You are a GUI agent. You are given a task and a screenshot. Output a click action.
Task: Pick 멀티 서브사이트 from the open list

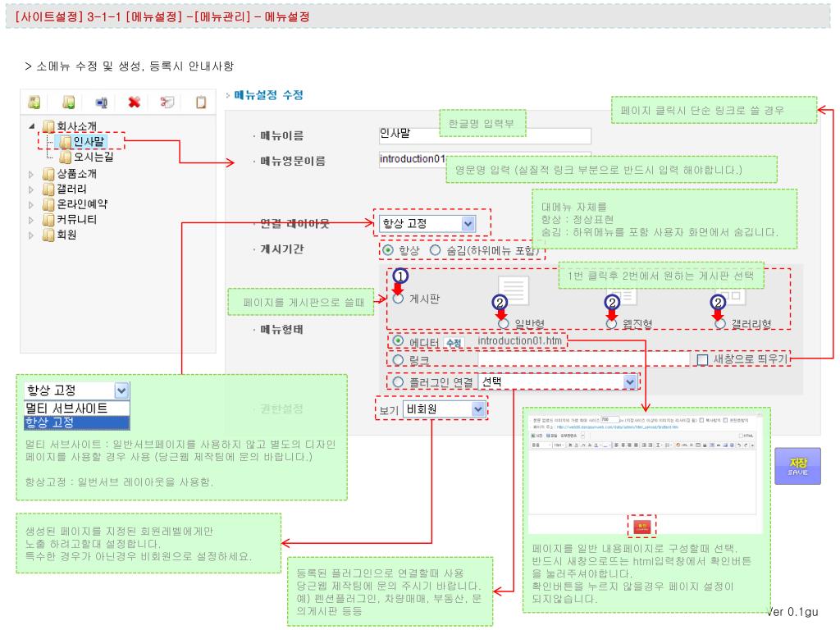(x=76, y=409)
